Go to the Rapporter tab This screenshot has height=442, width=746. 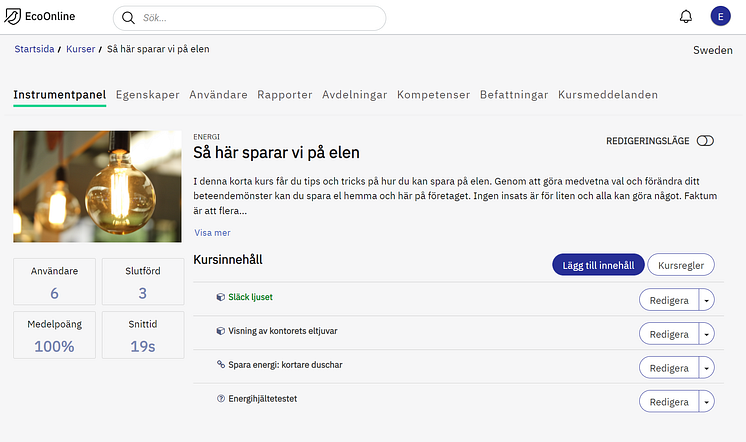point(284,95)
